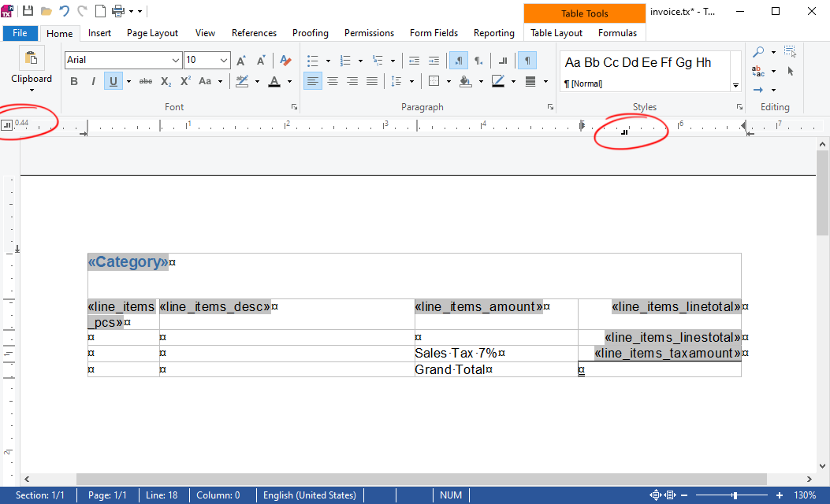Viewport: 830px width, 504px height.
Task: Click zoom out minus button
Action: [x=684, y=495]
